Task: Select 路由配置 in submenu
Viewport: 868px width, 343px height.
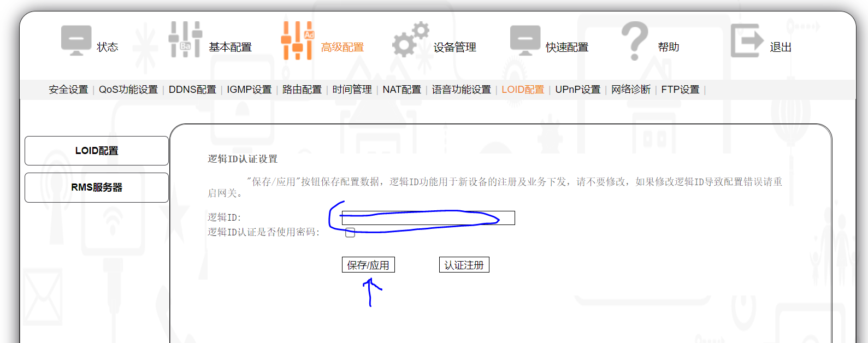Action: (302, 90)
